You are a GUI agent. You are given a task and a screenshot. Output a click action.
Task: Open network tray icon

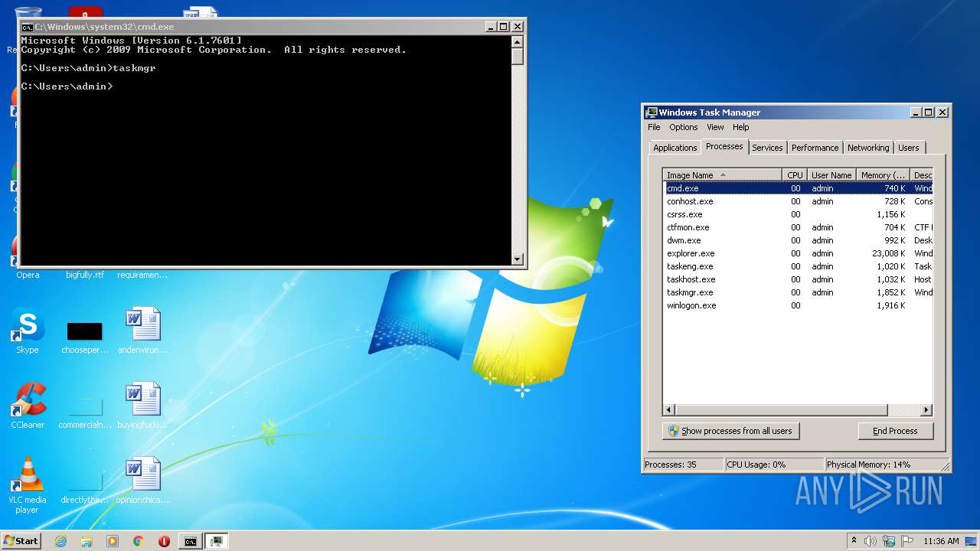coord(890,541)
